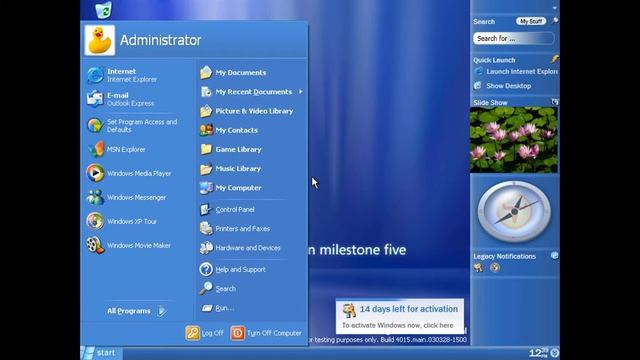Click the Legacy Notifications tile header icon
This screenshot has height=360, width=640.
(x=554, y=256)
